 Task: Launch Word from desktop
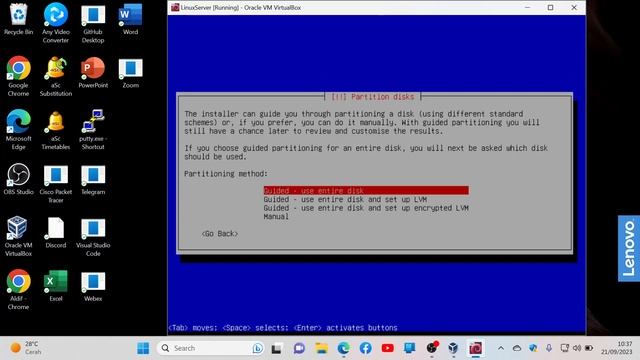[130, 19]
